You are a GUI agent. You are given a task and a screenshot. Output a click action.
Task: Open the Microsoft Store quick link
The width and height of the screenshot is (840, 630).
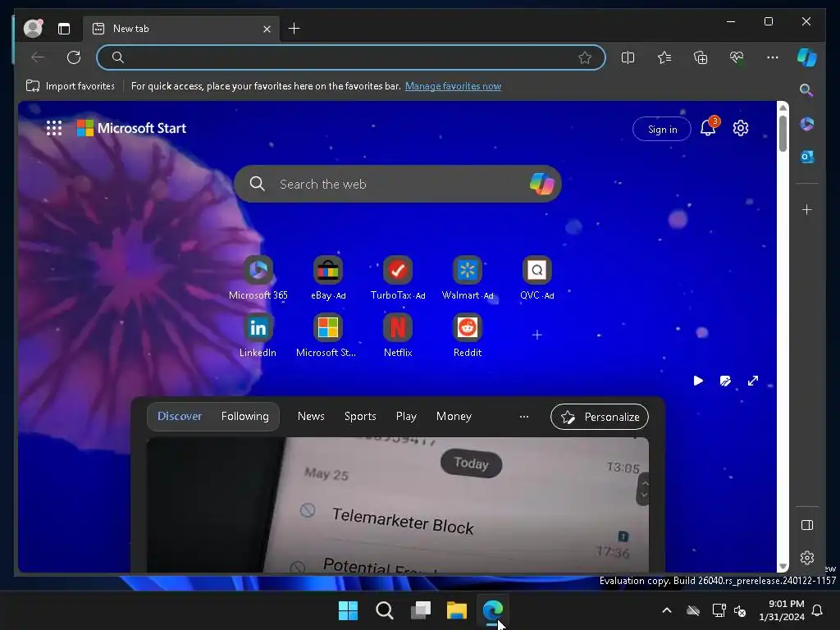(327, 336)
